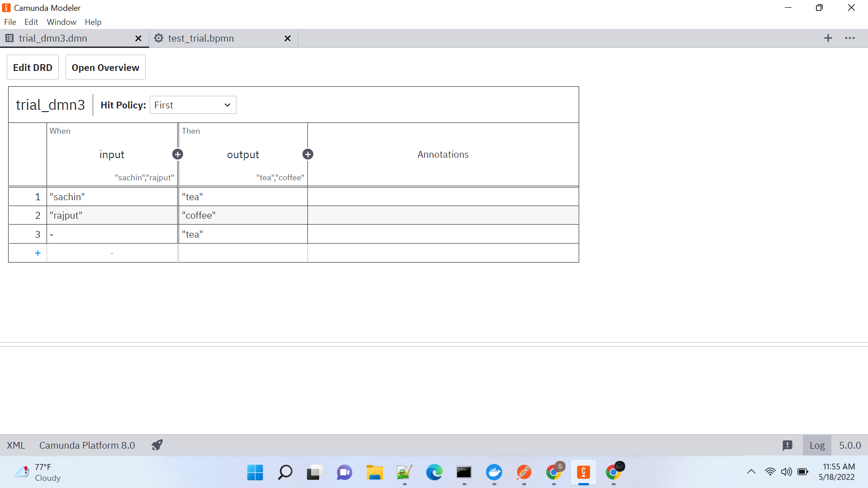Image resolution: width=868 pixels, height=488 pixels.
Task: Open the Camunda Platform 8.0 version selector
Action: 87,445
